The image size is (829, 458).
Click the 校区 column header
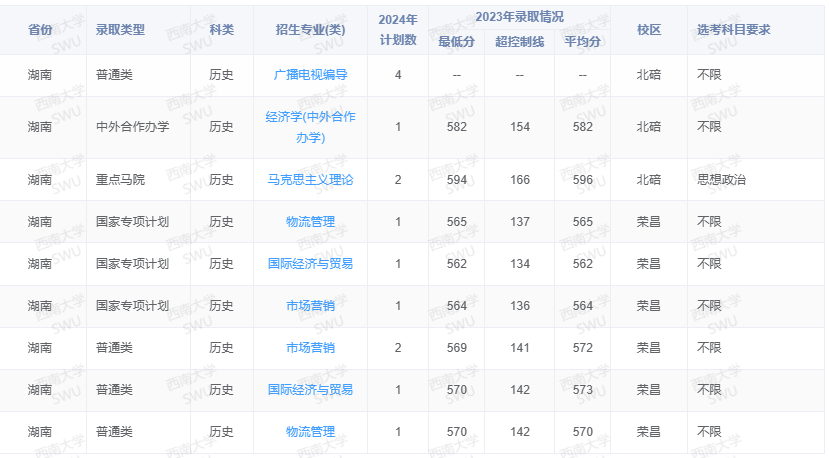click(x=649, y=30)
